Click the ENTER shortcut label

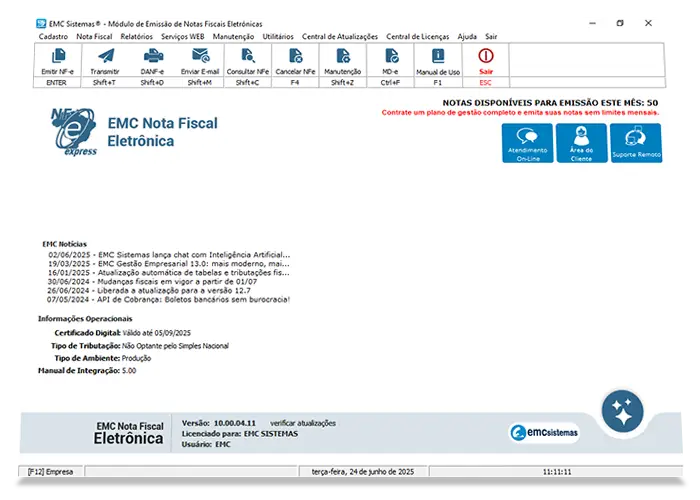coord(56,83)
